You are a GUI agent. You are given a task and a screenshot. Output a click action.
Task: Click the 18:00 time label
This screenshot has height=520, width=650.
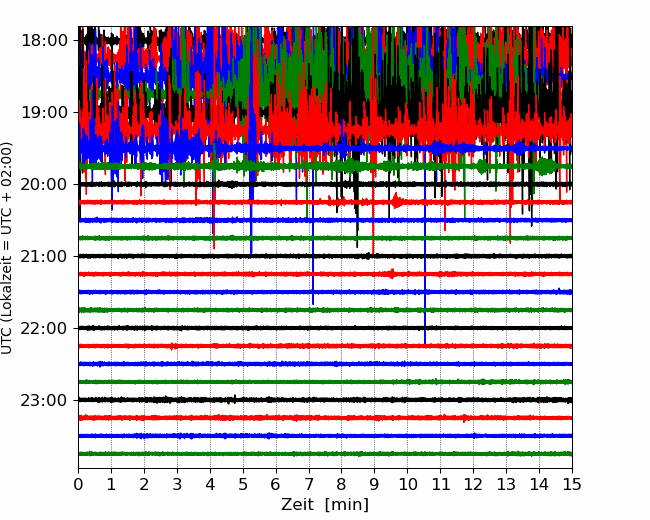[x=44, y=41]
